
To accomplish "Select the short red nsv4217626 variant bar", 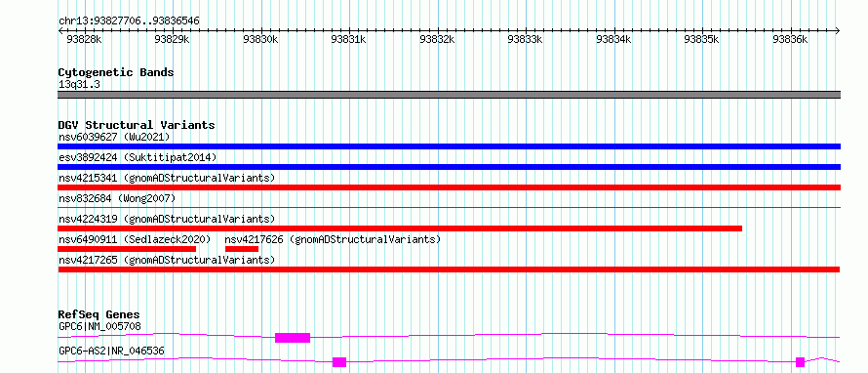I will [242, 249].
